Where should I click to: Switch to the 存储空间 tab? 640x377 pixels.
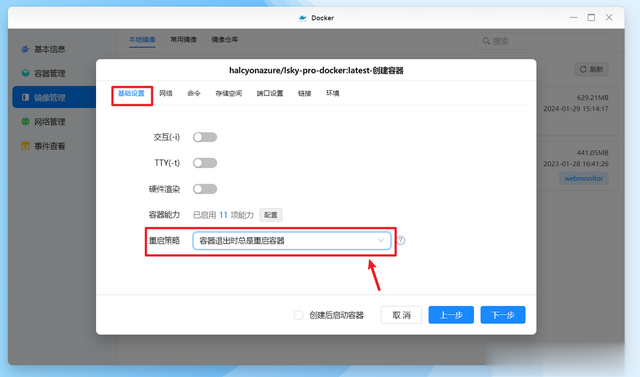tap(229, 93)
